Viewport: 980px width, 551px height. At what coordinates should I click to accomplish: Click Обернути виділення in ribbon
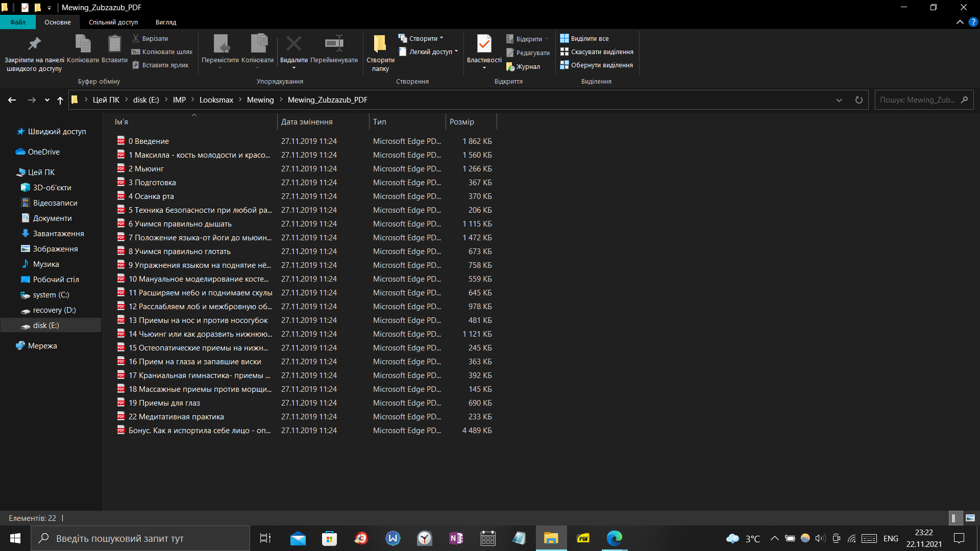tap(596, 65)
